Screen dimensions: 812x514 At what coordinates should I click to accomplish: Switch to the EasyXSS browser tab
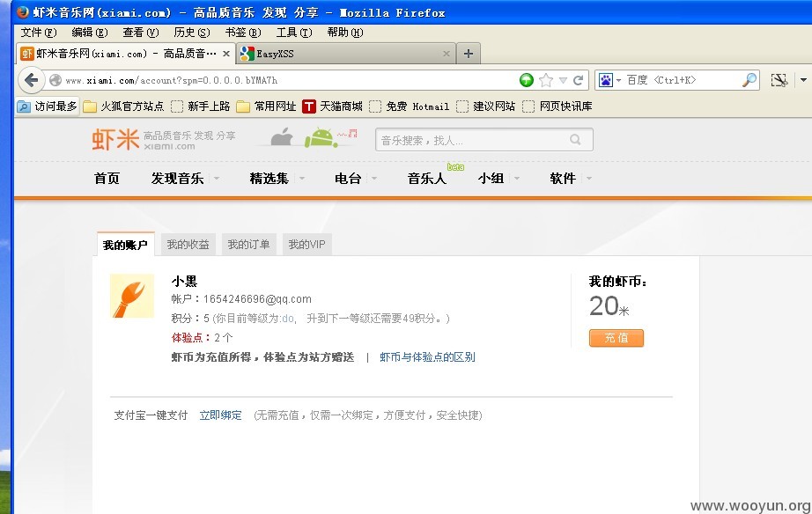345,54
